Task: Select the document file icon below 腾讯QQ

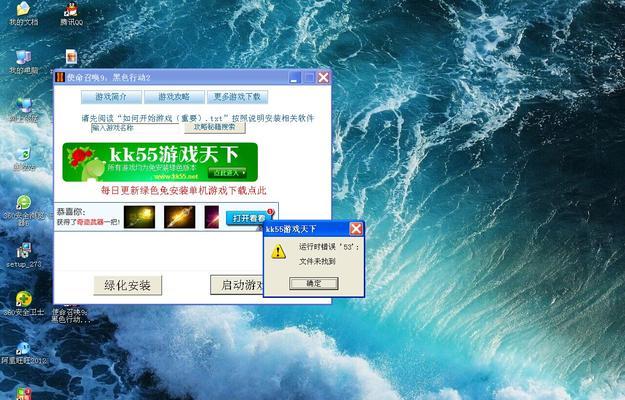Action: pos(71,57)
